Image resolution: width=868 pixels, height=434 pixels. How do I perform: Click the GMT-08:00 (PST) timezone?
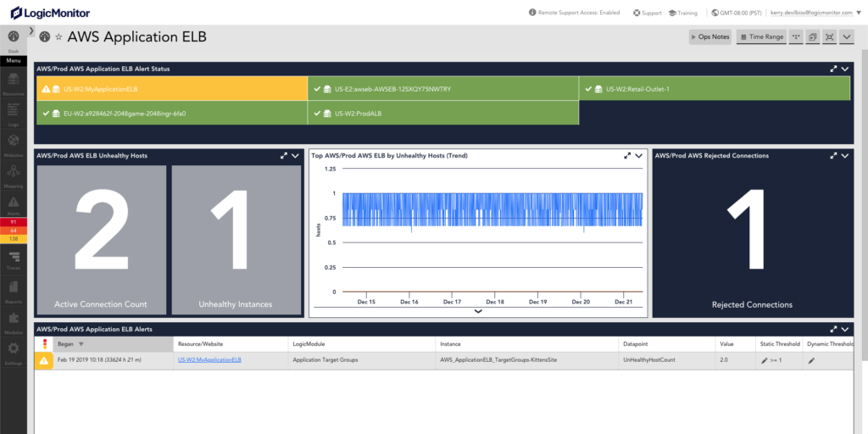coord(737,13)
